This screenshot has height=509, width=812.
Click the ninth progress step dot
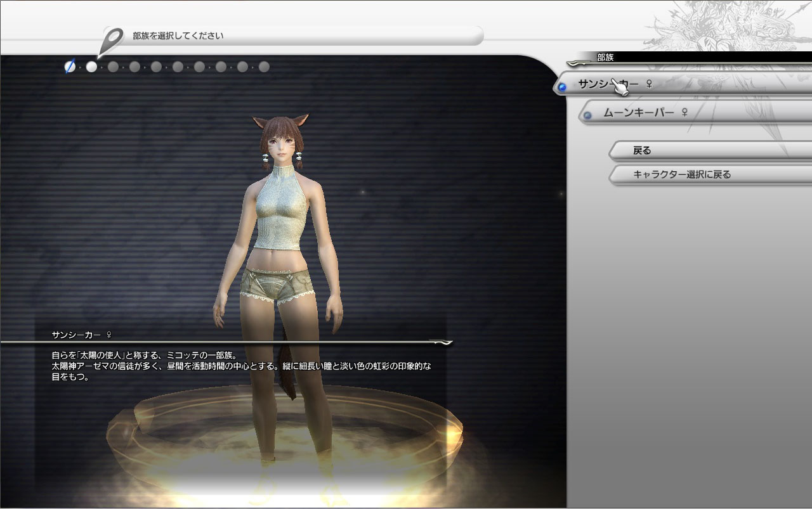[x=242, y=67]
